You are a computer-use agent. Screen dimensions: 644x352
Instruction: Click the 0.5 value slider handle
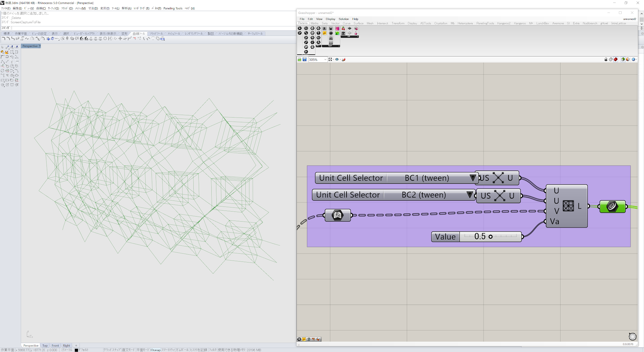coord(491,237)
